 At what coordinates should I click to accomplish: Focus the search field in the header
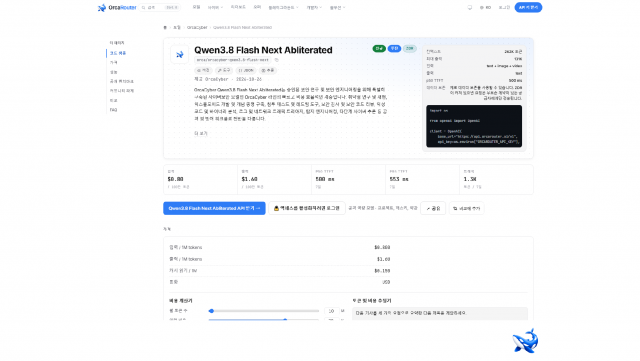tap(160, 7)
